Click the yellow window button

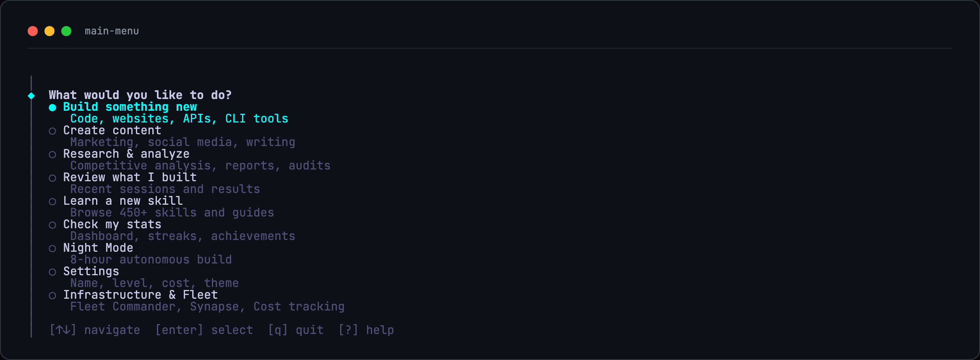pyautogui.click(x=50, y=31)
